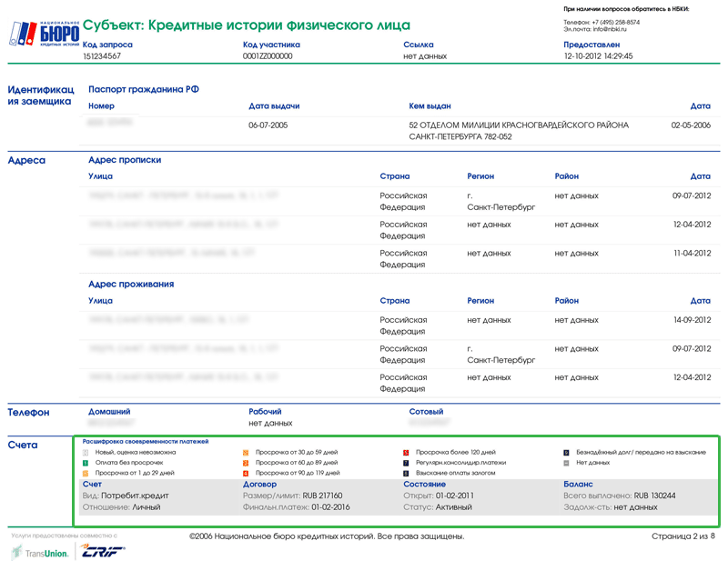Click the 'Адрес прописки' subheading
The width and height of the screenshot is (728, 561).
[125, 160]
